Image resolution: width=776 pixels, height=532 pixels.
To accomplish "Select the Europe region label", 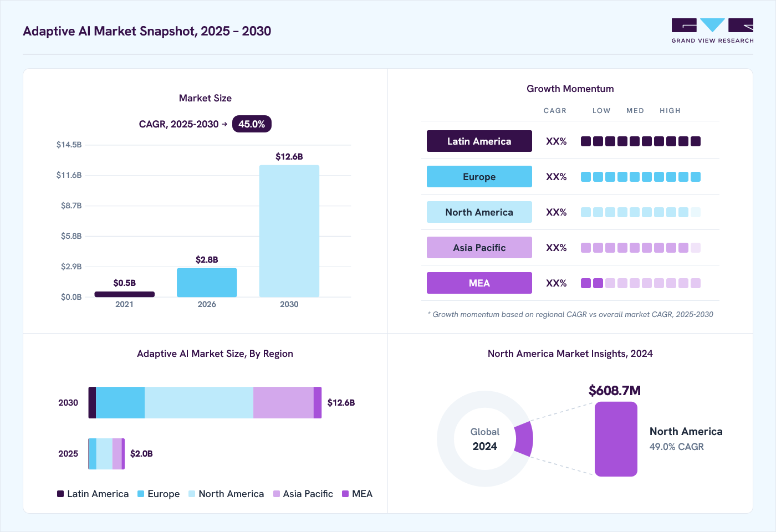I will point(479,177).
